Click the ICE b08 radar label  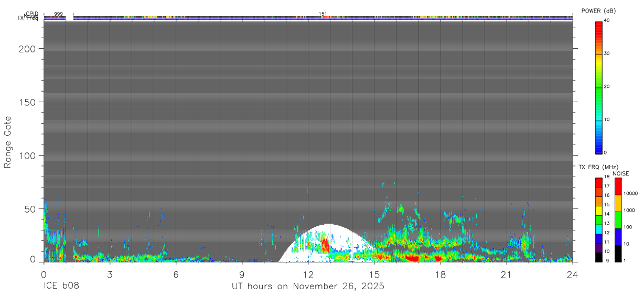pyautogui.click(x=60, y=286)
